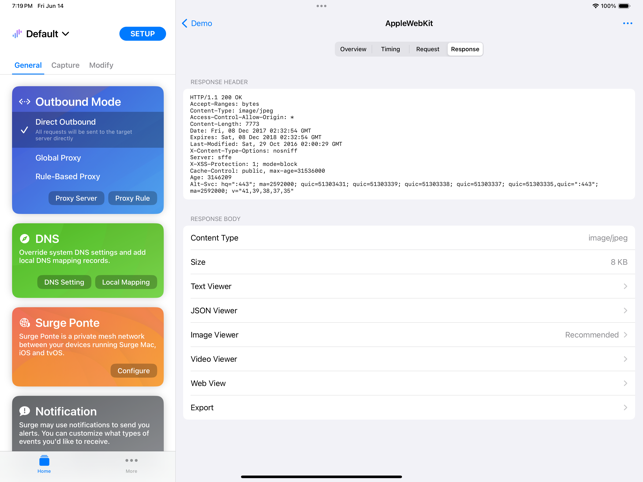Select Direct Outbound mode

click(88, 130)
